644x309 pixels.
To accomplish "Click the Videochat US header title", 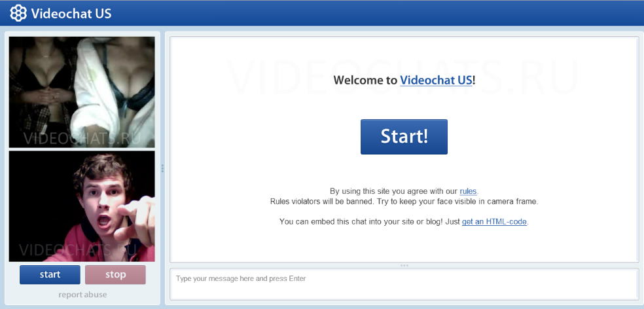I will (71, 14).
